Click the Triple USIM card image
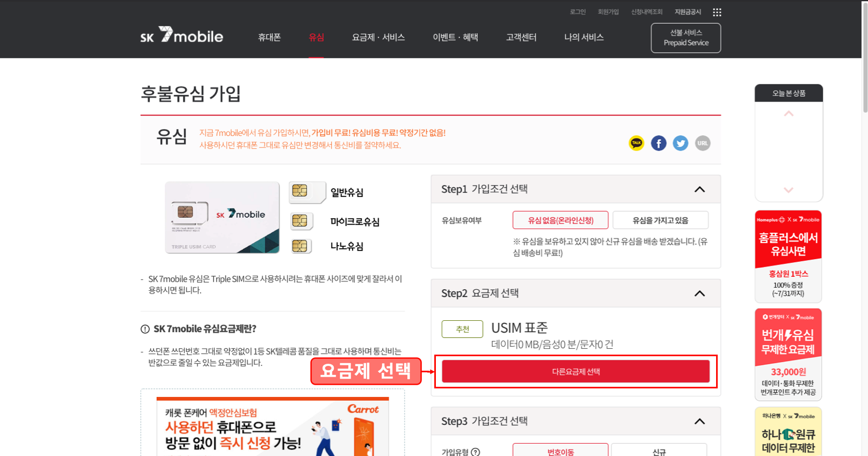The height and width of the screenshot is (456, 868). tap(222, 217)
